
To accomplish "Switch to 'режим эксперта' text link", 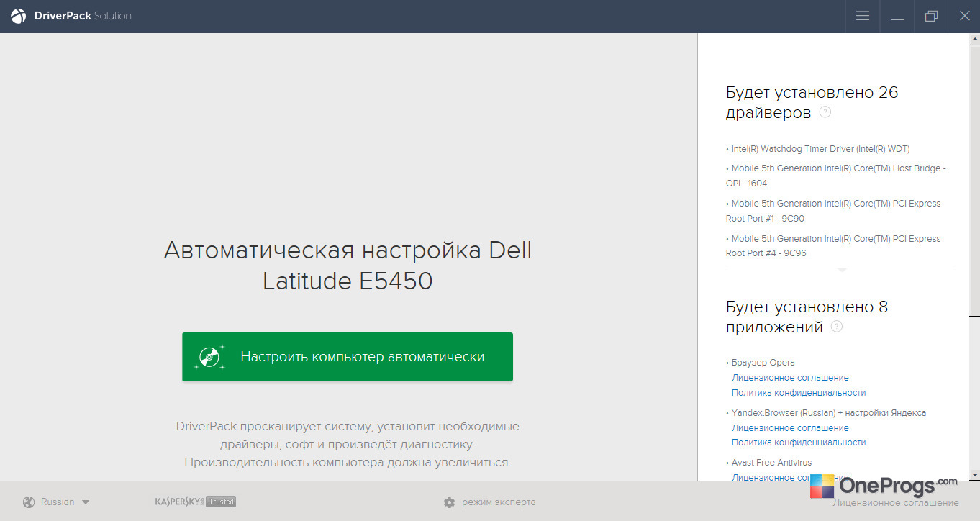I will pos(499,502).
